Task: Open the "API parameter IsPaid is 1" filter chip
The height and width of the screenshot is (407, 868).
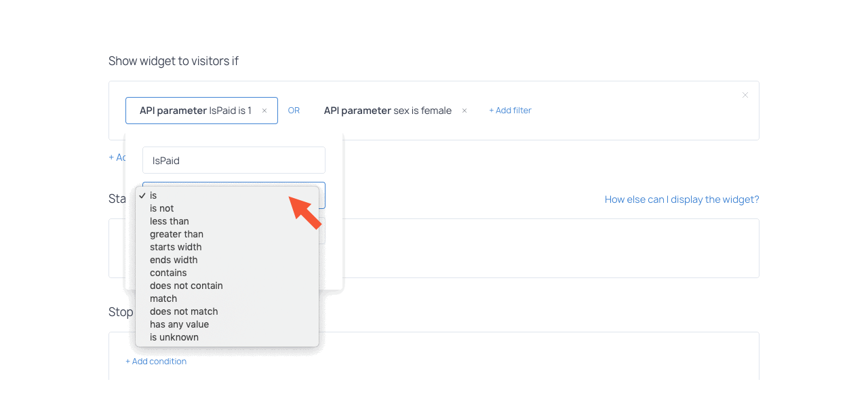Action: (197, 110)
